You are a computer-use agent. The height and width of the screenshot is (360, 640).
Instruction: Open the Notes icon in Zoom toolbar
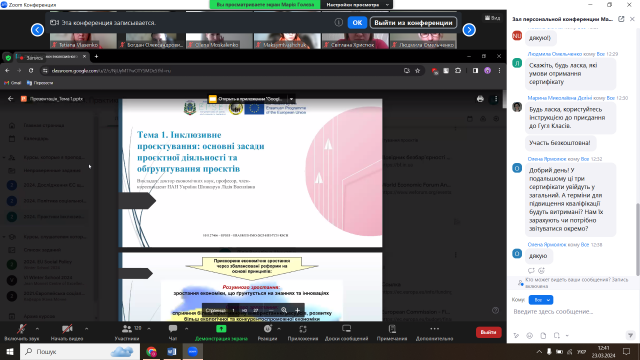point(392,329)
